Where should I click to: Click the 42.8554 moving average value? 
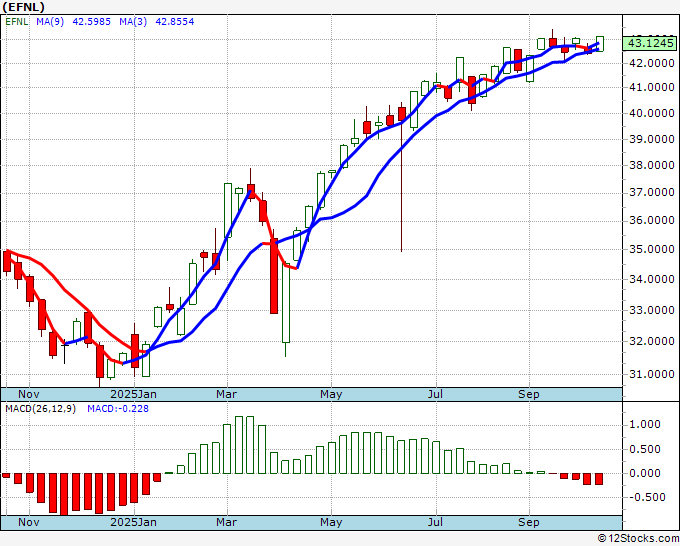[175, 21]
